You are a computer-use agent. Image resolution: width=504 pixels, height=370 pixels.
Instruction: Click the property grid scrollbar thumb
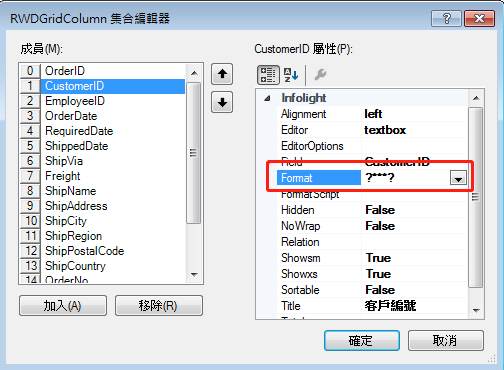[476, 197]
